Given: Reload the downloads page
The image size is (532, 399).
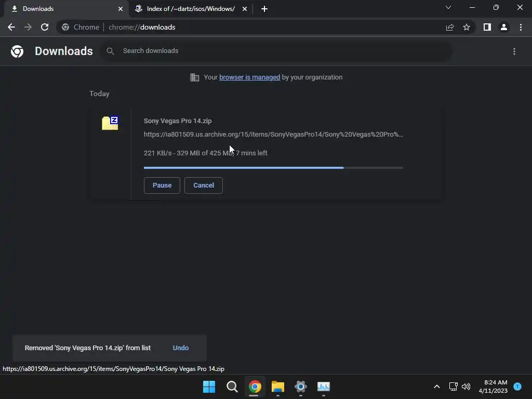Looking at the screenshot, I should coord(45,27).
